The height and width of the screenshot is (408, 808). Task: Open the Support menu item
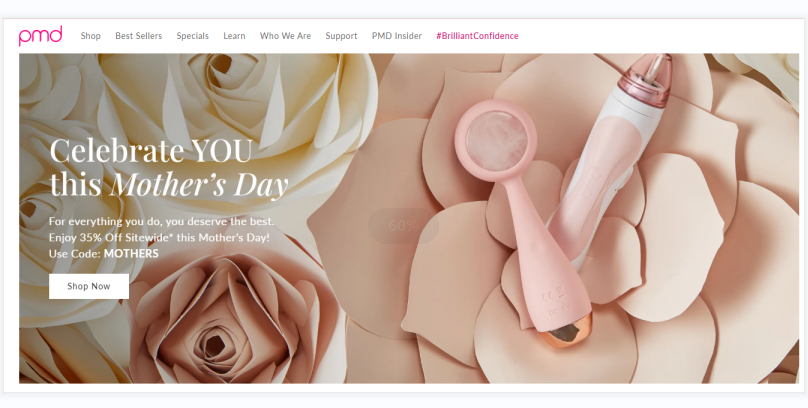pyautogui.click(x=341, y=36)
